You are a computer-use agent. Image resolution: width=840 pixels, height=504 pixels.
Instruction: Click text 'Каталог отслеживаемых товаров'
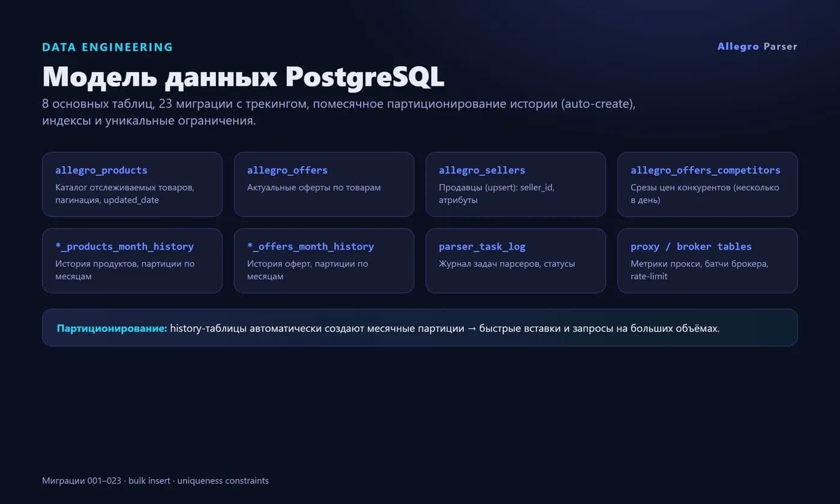coord(123,188)
